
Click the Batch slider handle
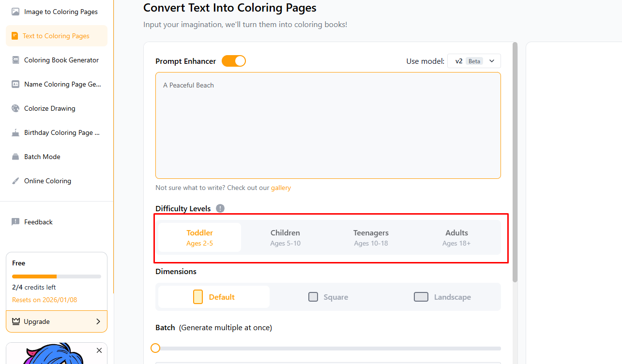(x=155, y=348)
